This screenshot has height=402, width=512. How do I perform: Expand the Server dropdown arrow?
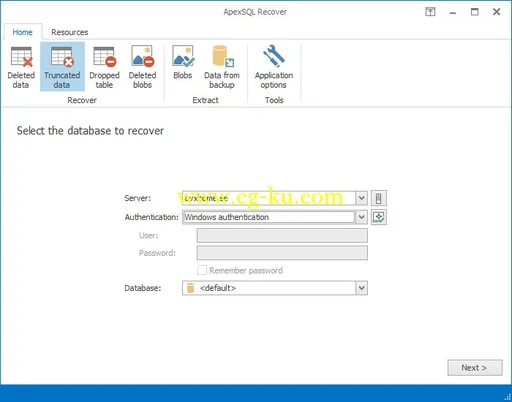[361, 198]
